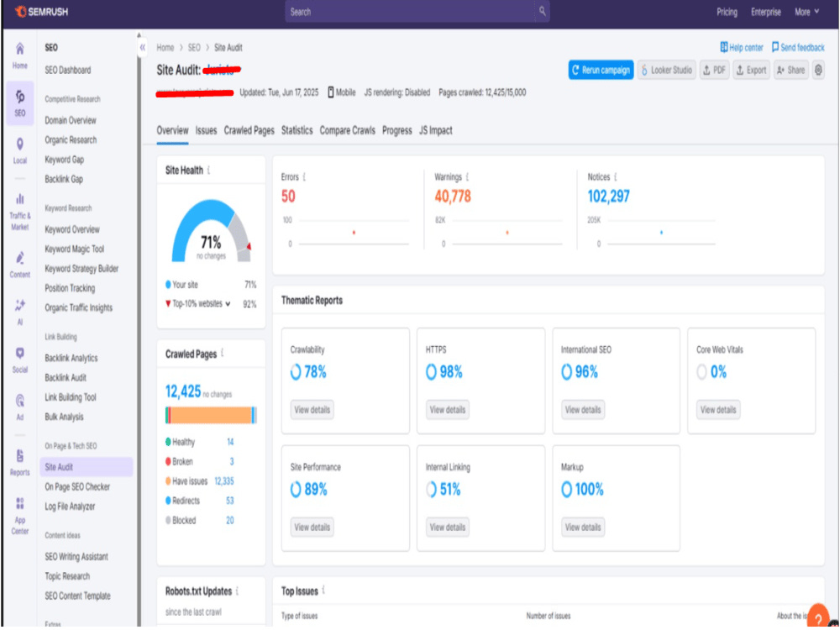This screenshot has width=840, height=630.
Task: Click the Export button
Action: coord(751,70)
